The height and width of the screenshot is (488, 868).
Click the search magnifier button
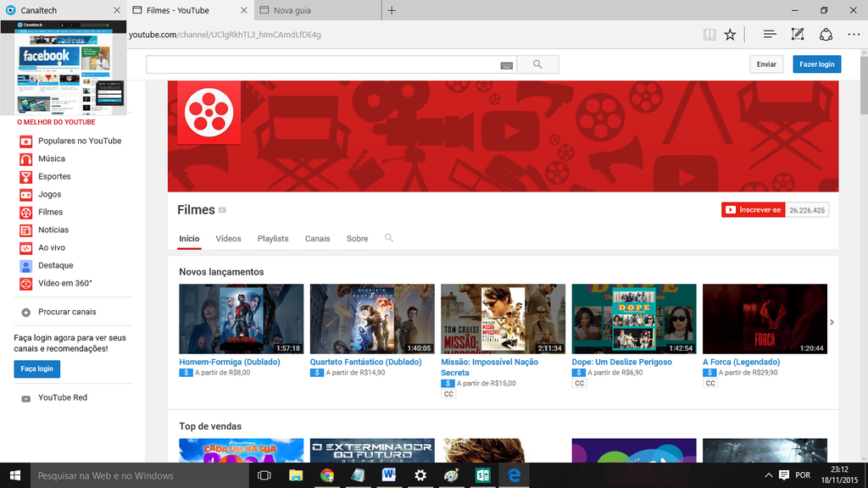(537, 64)
